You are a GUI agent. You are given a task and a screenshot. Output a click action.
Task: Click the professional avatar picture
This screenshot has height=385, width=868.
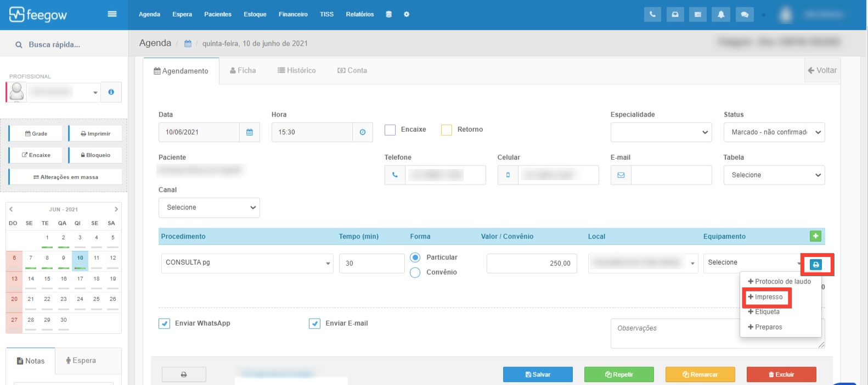coord(17,92)
